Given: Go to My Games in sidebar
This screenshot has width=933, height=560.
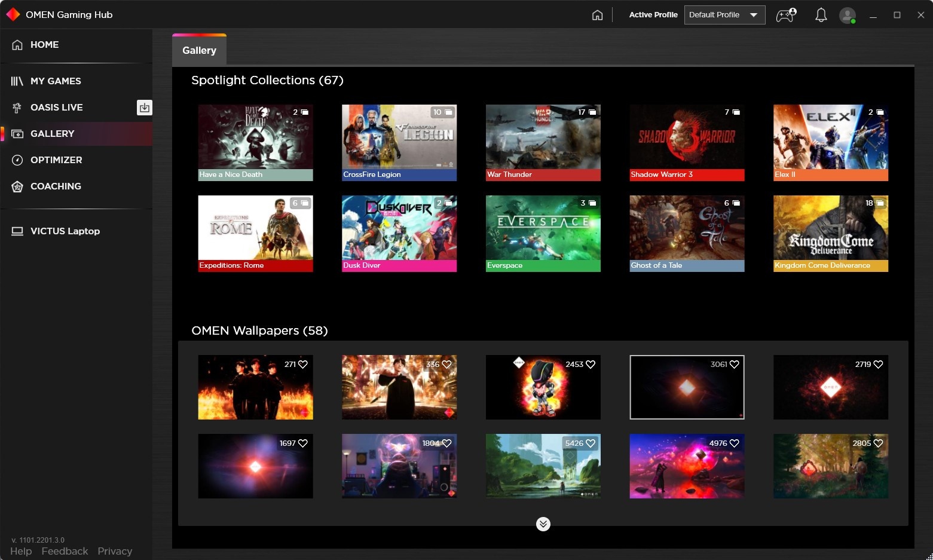Looking at the screenshot, I should (56, 81).
